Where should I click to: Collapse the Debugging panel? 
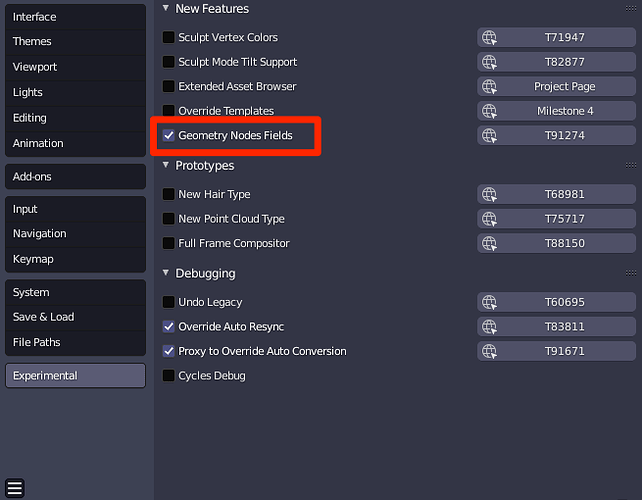(x=166, y=273)
